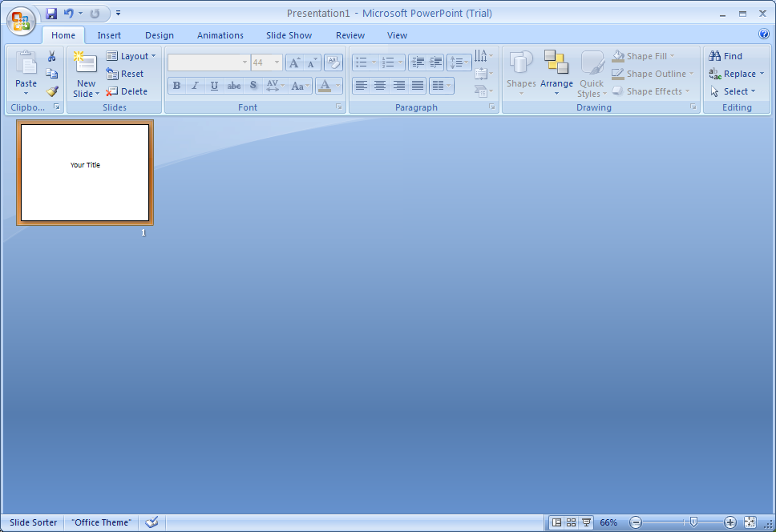Align text right

coord(398,86)
